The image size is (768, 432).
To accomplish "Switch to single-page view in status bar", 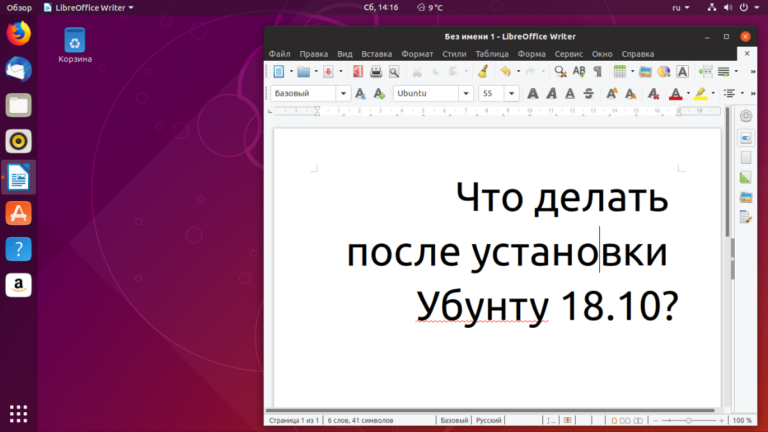I will tap(614, 420).
